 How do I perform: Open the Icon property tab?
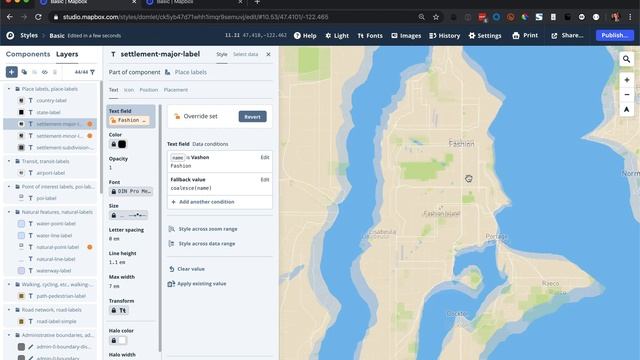[129, 90]
